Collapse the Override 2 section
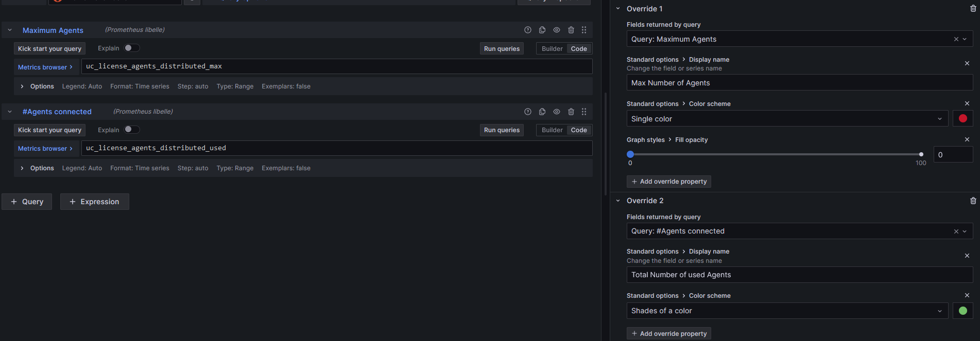This screenshot has height=341, width=980. 618,201
